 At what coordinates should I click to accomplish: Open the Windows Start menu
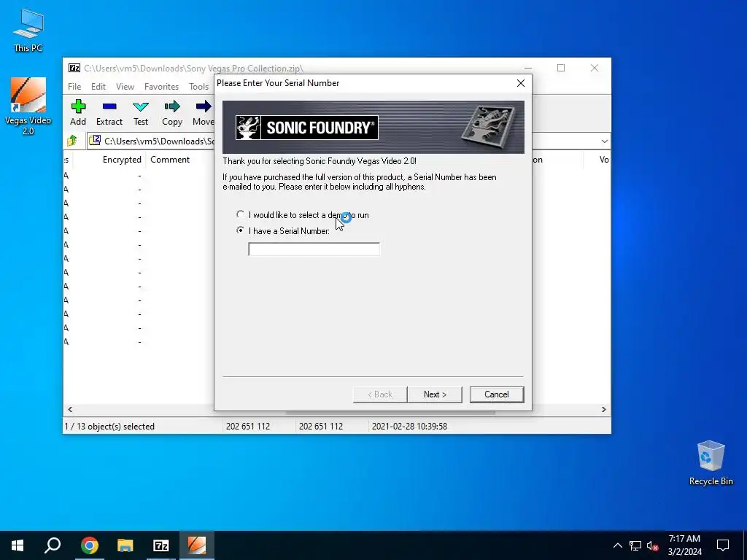(x=18, y=545)
